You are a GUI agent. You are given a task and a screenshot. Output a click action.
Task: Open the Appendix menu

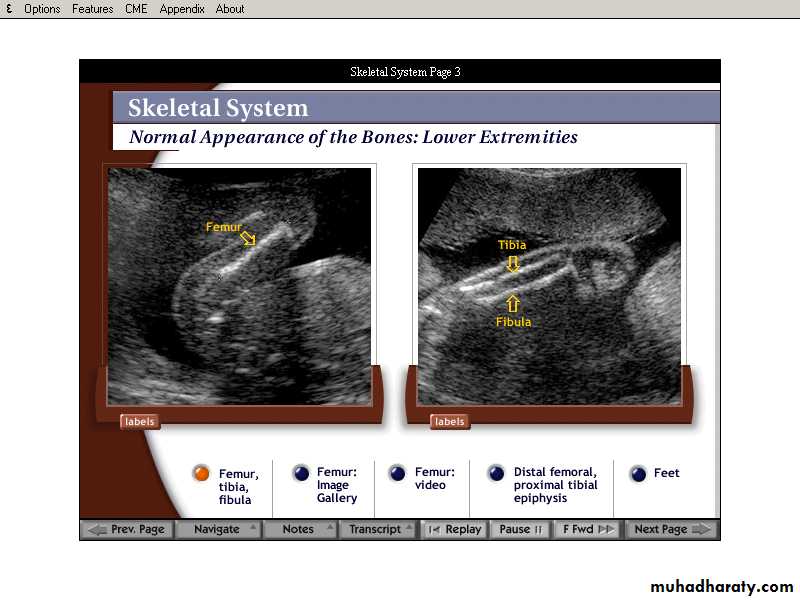tap(182, 9)
